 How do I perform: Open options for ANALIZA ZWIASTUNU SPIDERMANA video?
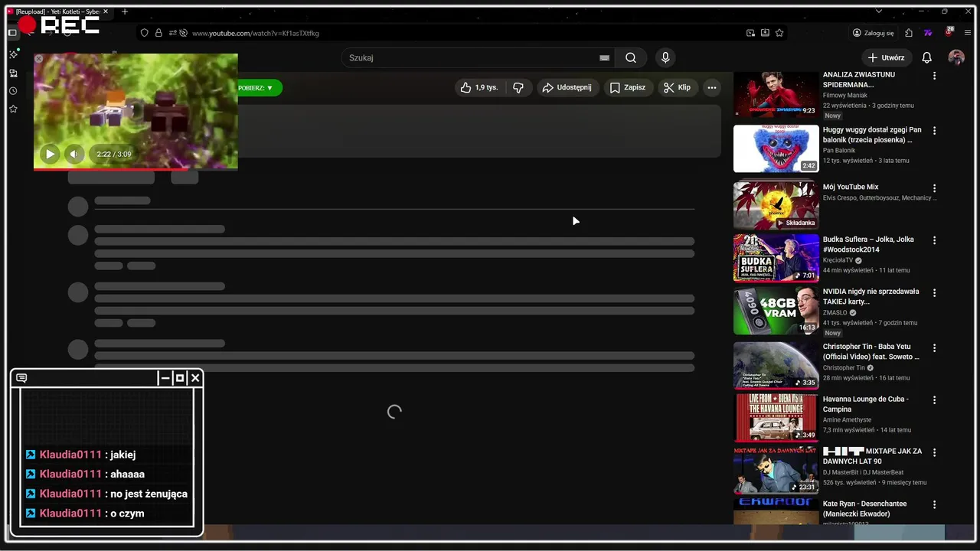[x=934, y=76]
